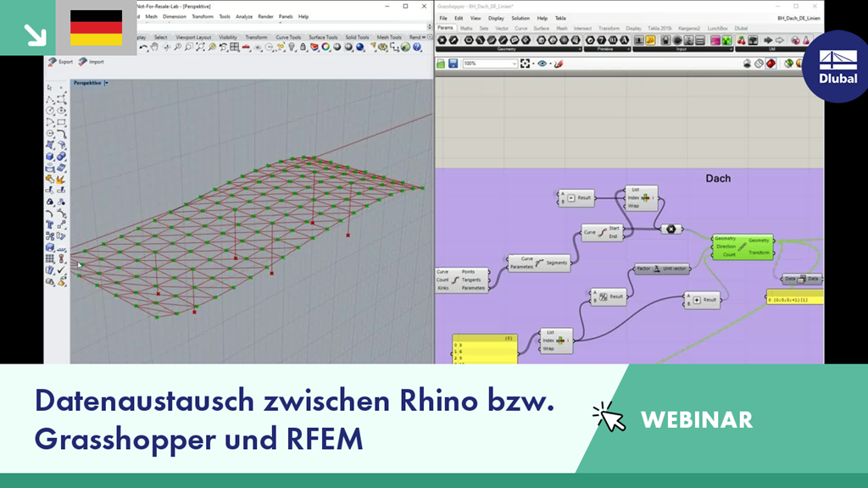Select the Pan hand tool
This screenshot has height=488, width=868.
point(154,47)
